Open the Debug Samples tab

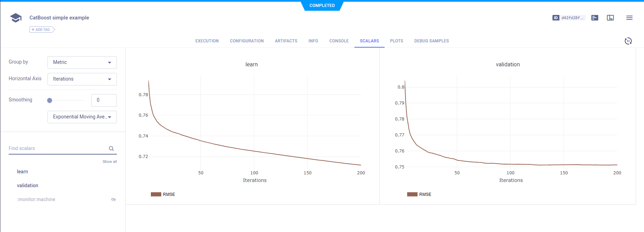(431, 41)
